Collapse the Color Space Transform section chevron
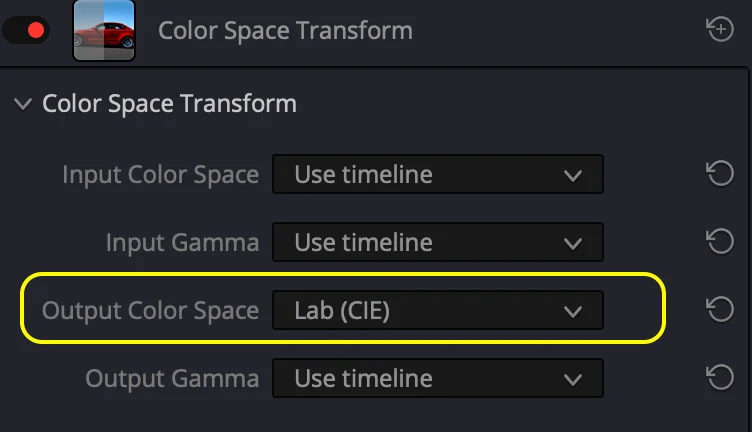752x432 pixels. coord(23,104)
